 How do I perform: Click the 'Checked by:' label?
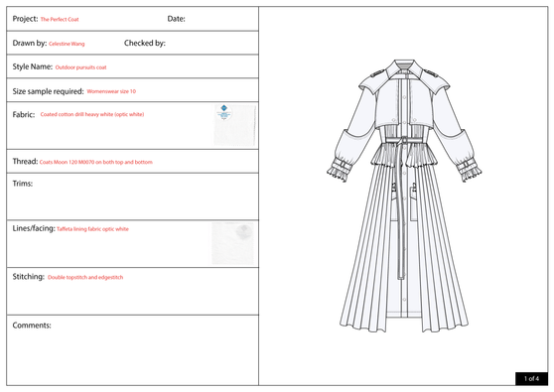click(145, 43)
